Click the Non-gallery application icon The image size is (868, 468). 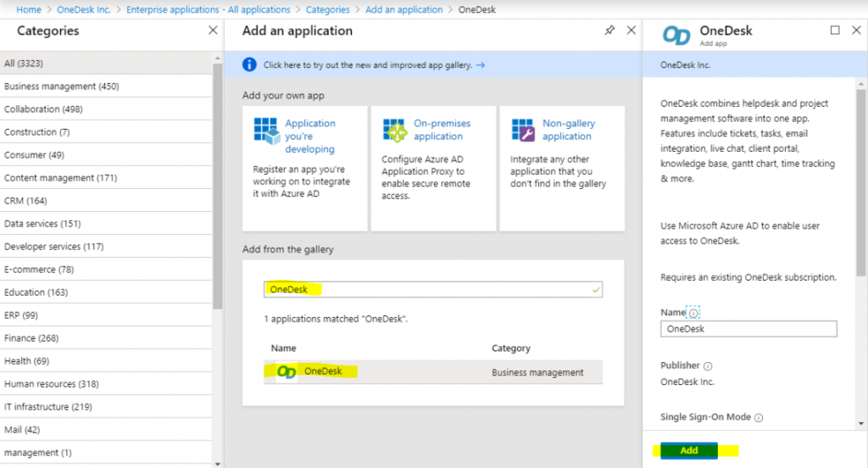coord(523,131)
